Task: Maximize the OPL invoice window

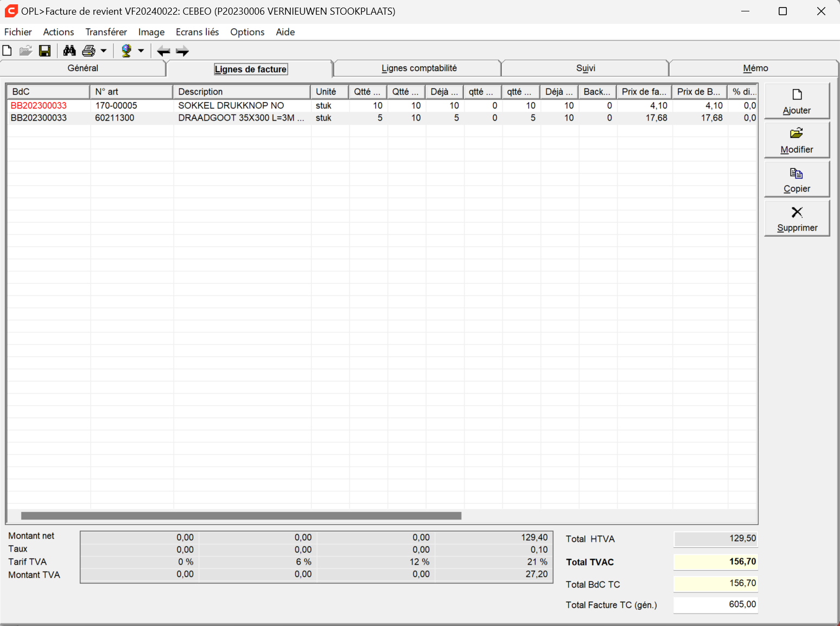Action: [x=782, y=11]
